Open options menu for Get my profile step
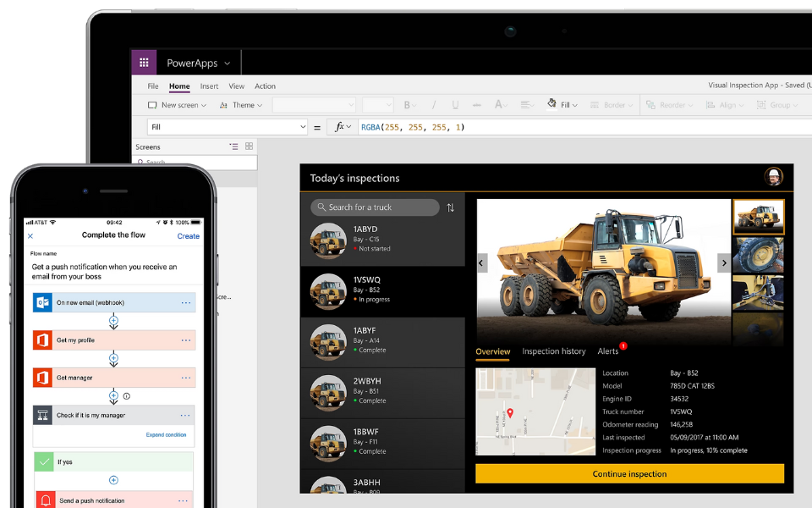This screenshot has width=812, height=508. coord(186,340)
